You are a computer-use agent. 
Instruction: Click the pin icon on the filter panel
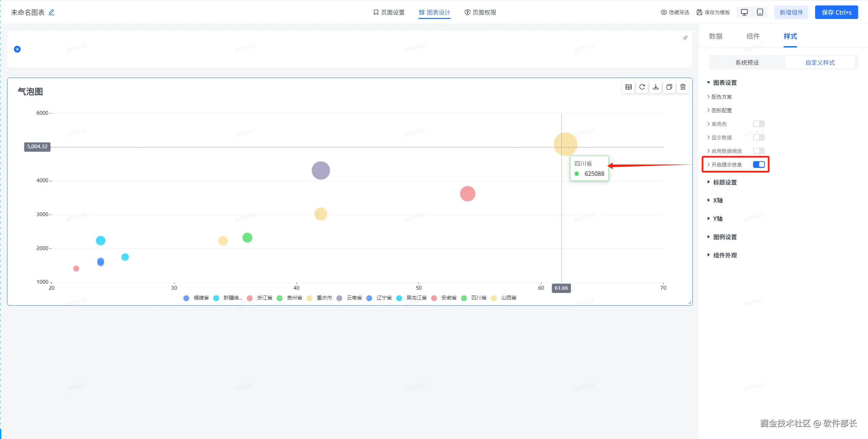(685, 38)
